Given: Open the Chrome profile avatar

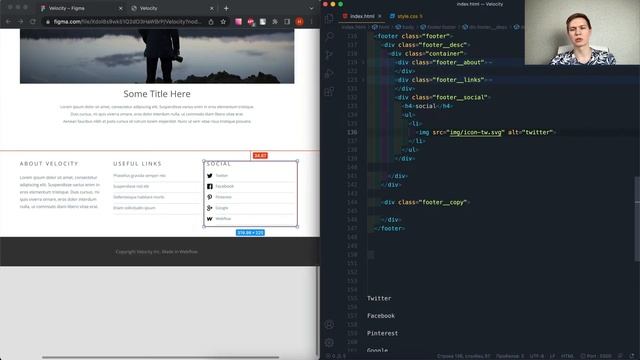Looking at the screenshot, I should point(299,22).
